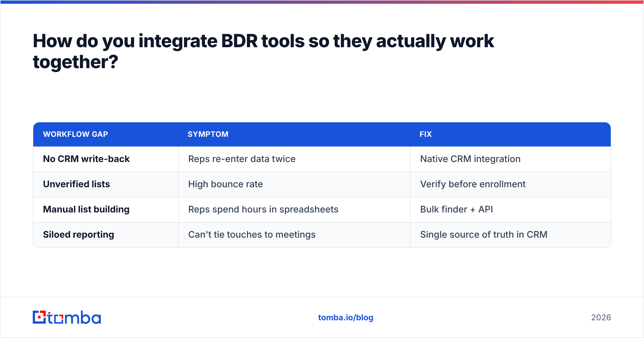Click the No CRM write-back cell
Viewport: 644px width, 338px height.
click(x=106, y=159)
